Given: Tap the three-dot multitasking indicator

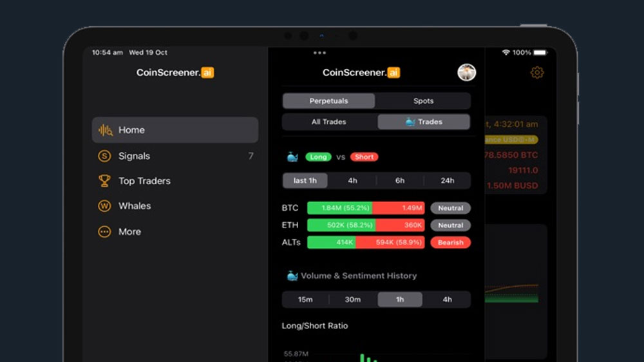Looking at the screenshot, I should [319, 53].
